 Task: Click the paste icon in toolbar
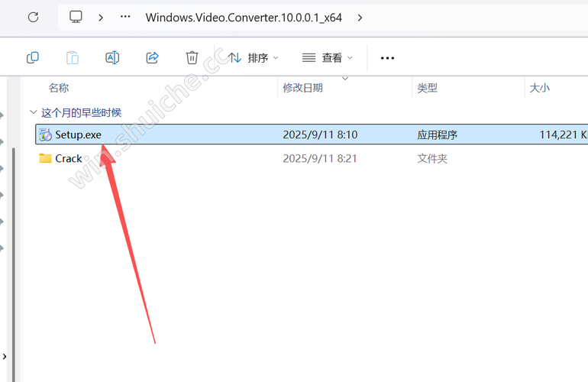click(x=73, y=58)
